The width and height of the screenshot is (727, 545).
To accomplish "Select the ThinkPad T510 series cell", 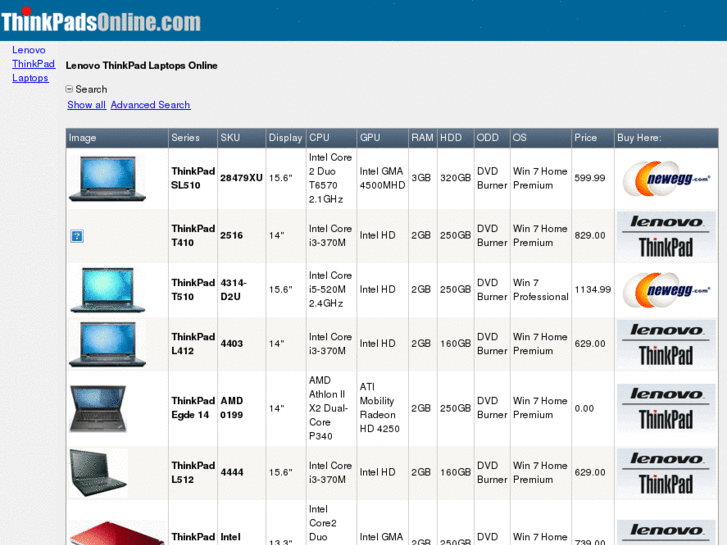I will (x=193, y=289).
